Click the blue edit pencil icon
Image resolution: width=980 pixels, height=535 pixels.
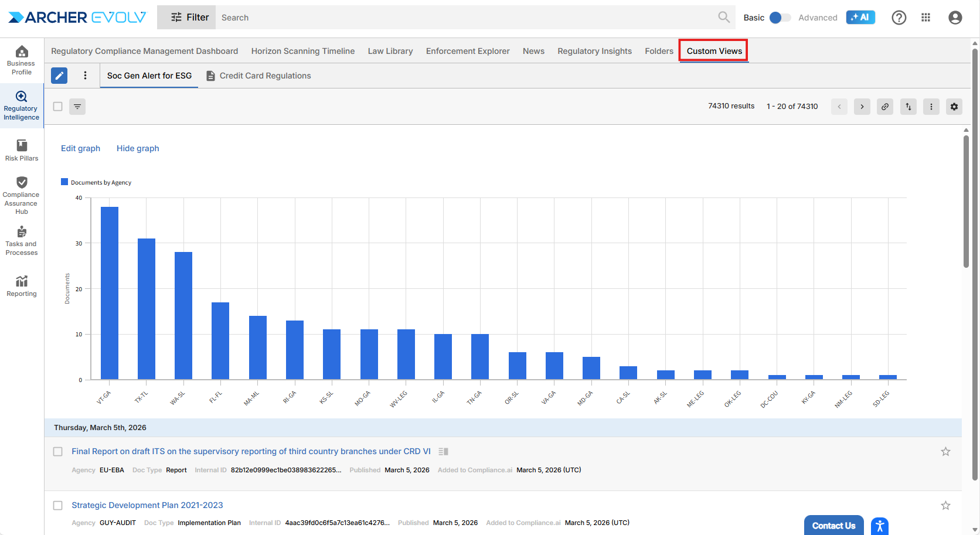click(59, 76)
